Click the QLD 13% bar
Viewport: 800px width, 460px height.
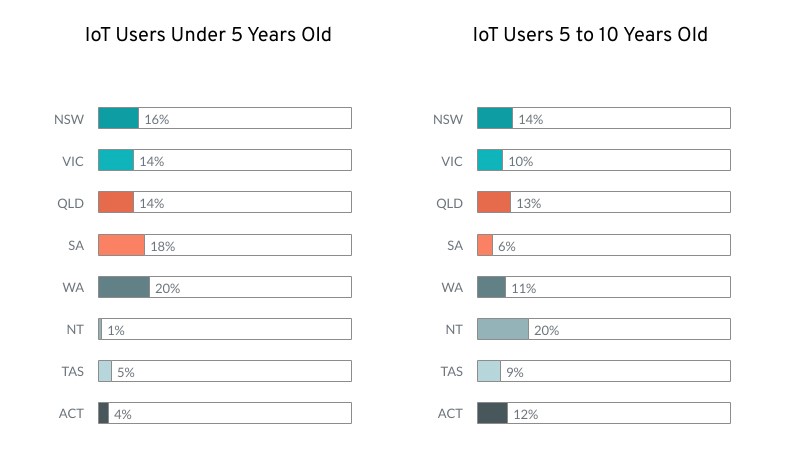[494, 202]
